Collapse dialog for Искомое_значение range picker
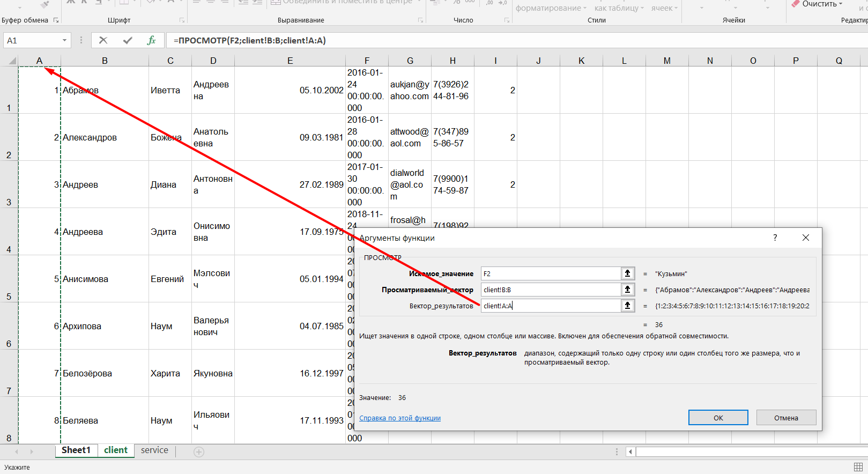The image size is (868, 474). pos(627,273)
